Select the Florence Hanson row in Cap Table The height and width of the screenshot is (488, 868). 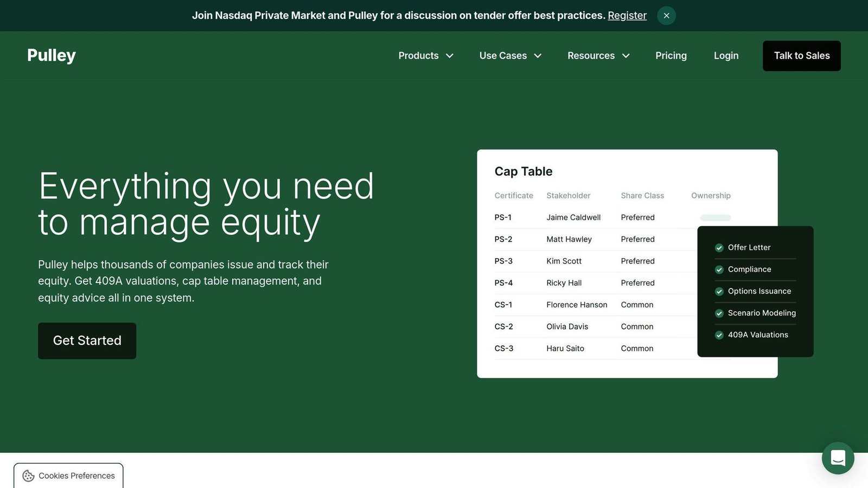(x=595, y=305)
